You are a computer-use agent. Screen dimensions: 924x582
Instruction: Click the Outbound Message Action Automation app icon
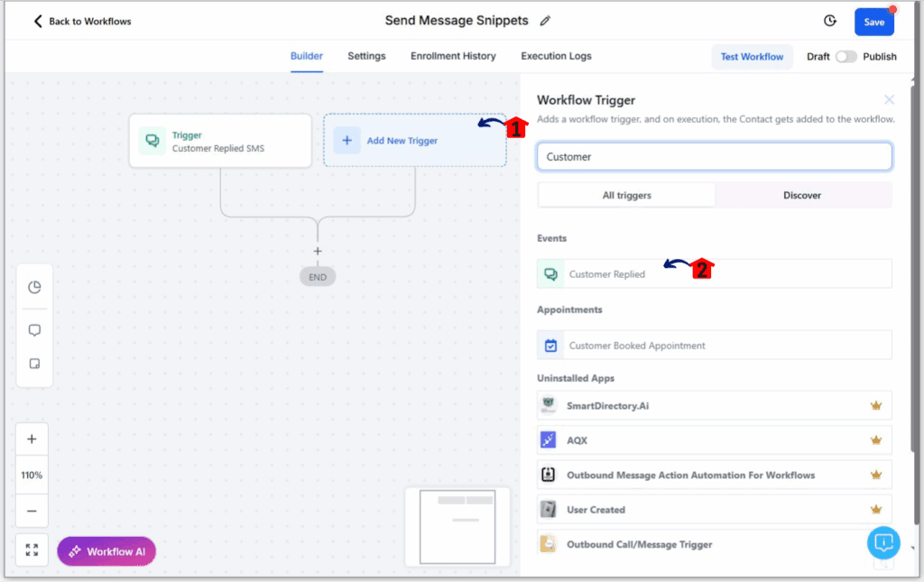[x=548, y=475]
